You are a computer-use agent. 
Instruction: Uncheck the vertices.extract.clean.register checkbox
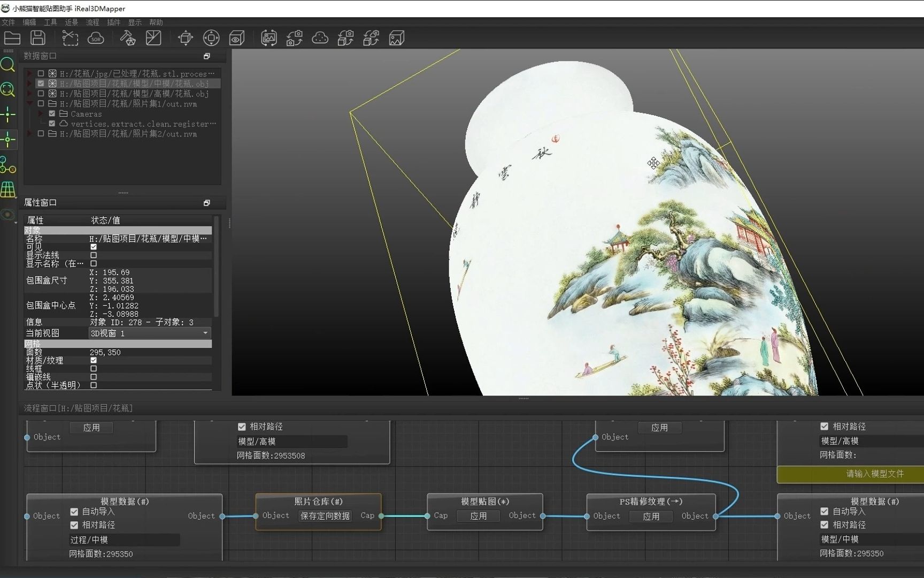pyautogui.click(x=52, y=124)
